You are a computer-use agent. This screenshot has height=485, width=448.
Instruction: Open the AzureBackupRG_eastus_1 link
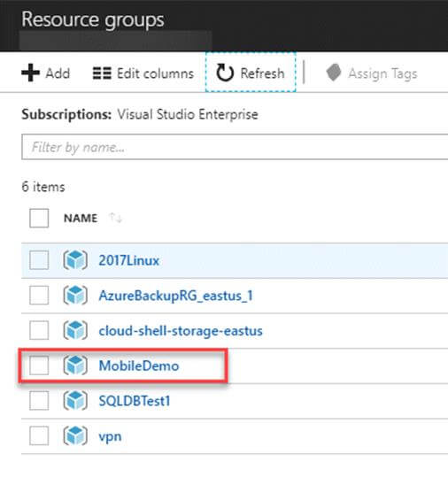pos(175,296)
